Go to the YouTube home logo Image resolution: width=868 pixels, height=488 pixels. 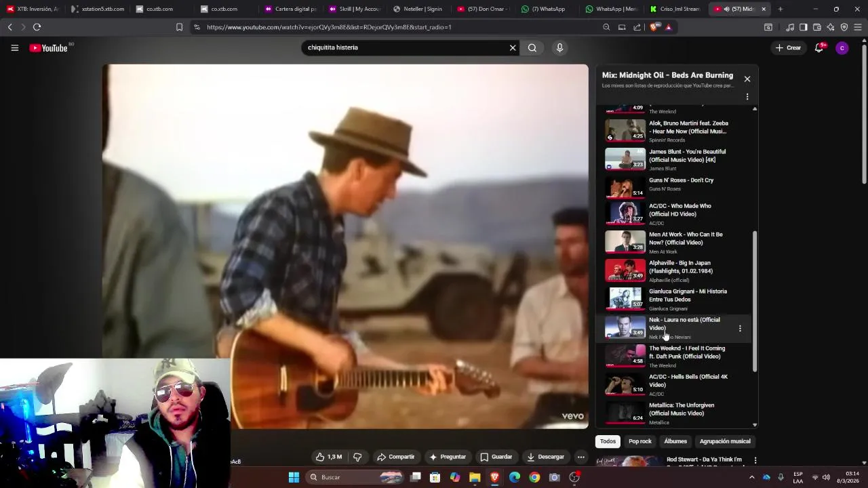48,48
